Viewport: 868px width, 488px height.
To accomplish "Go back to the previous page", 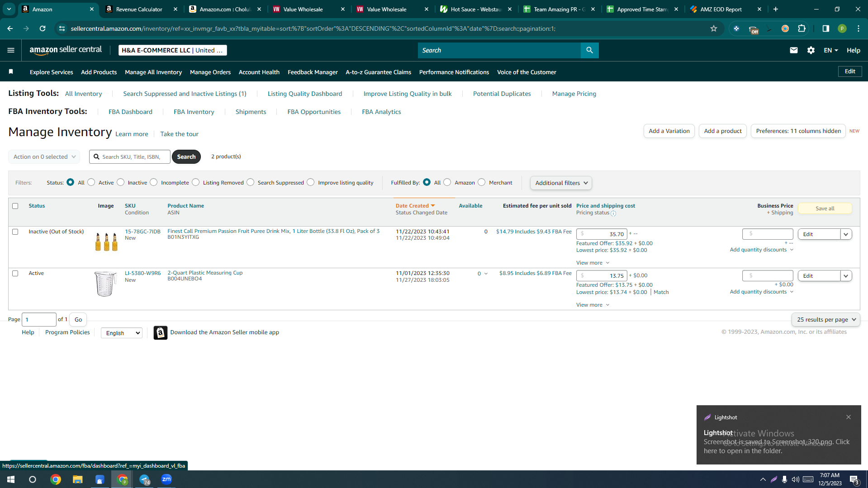I will pyautogui.click(x=10, y=28).
